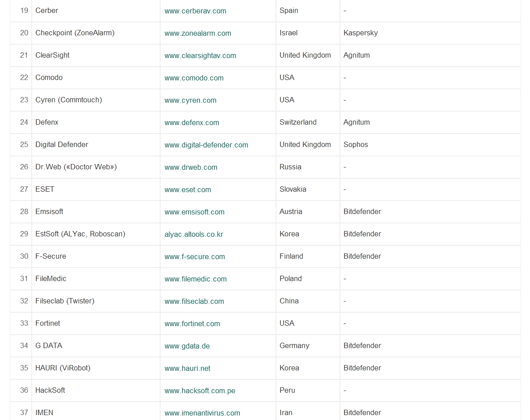530x420 pixels.
Task: Open the www.cerberav.com link
Action: [195, 11]
